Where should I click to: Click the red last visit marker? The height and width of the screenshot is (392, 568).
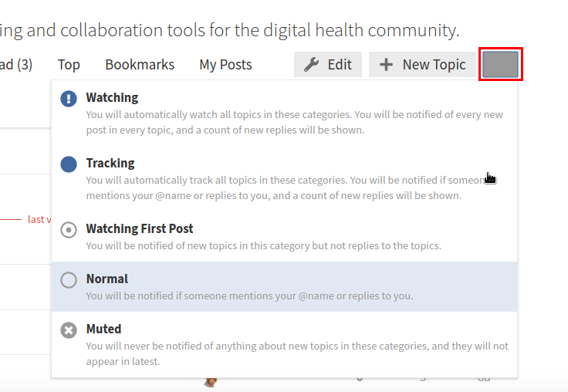[35, 219]
